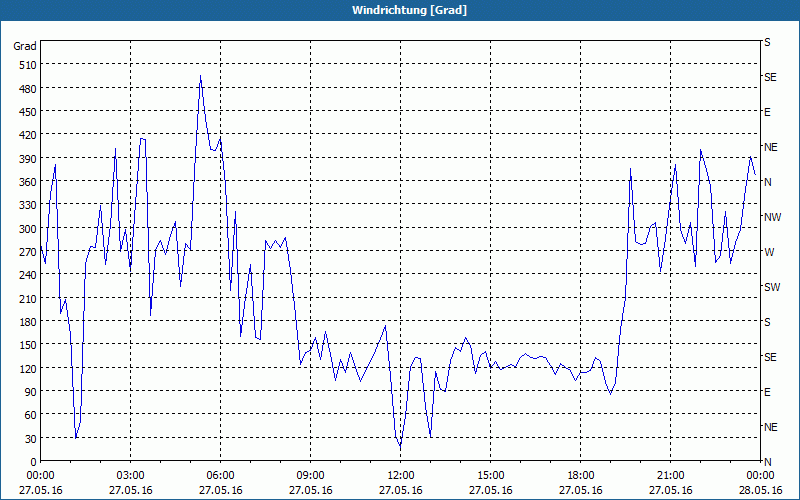Select the 150 y-axis tick label
The width and height of the screenshot is (800, 500).
(x=28, y=345)
